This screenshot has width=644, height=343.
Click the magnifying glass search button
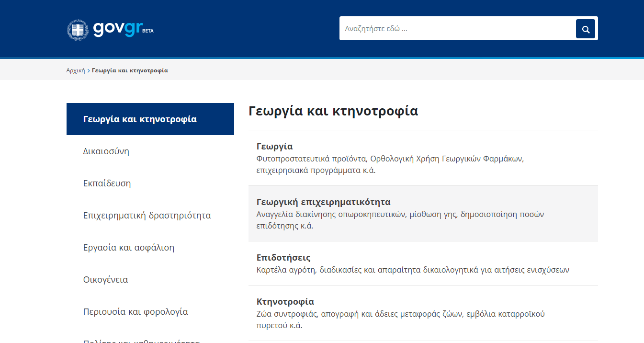[x=585, y=29]
